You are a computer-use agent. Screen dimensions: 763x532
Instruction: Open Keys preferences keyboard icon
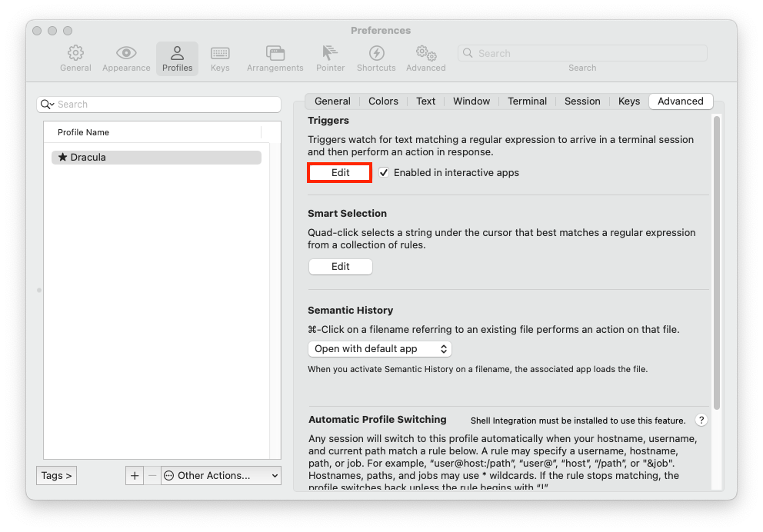[220, 52]
